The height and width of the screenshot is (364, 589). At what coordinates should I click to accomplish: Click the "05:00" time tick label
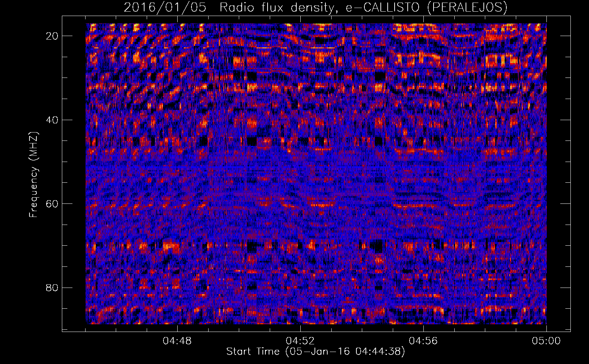(546, 341)
